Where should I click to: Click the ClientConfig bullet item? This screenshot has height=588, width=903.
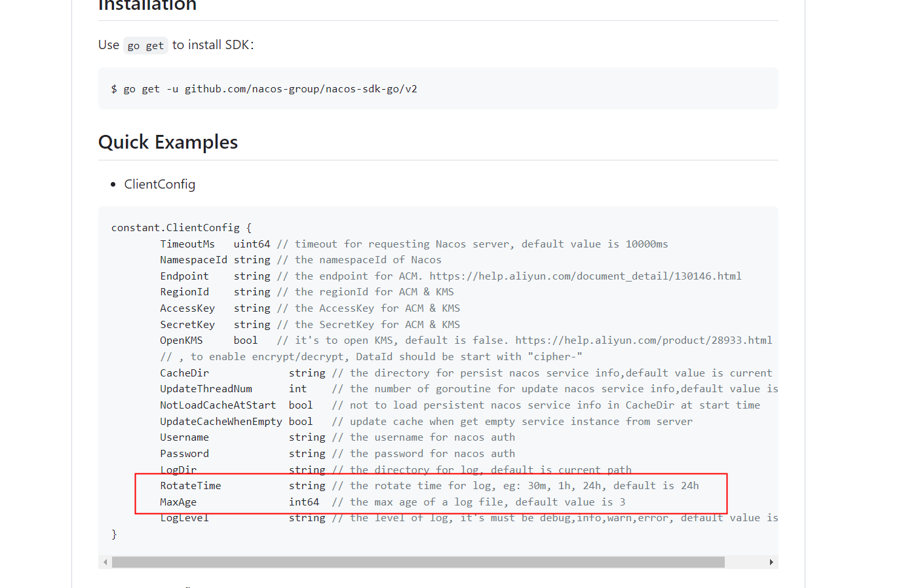160,185
